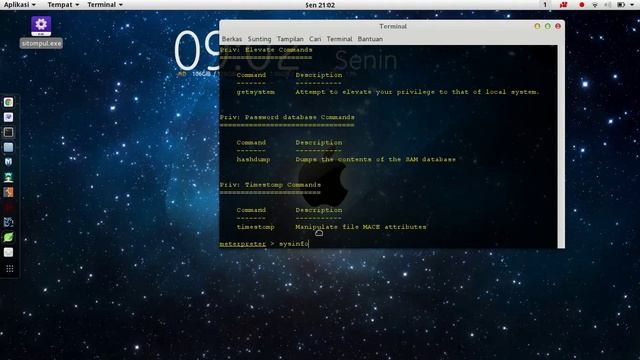
Task: Launch the Burp Suite orange icon in the dock
Action: (x=9, y=192)
